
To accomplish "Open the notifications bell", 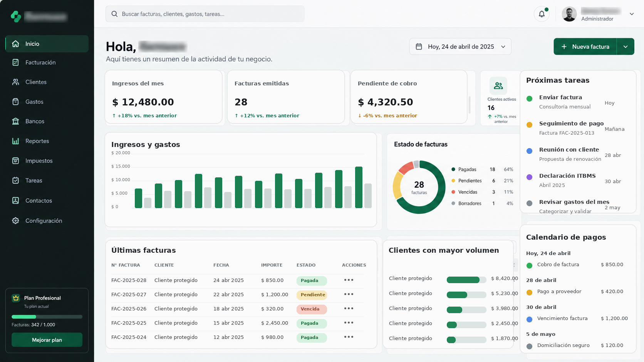I will point(542,14).
